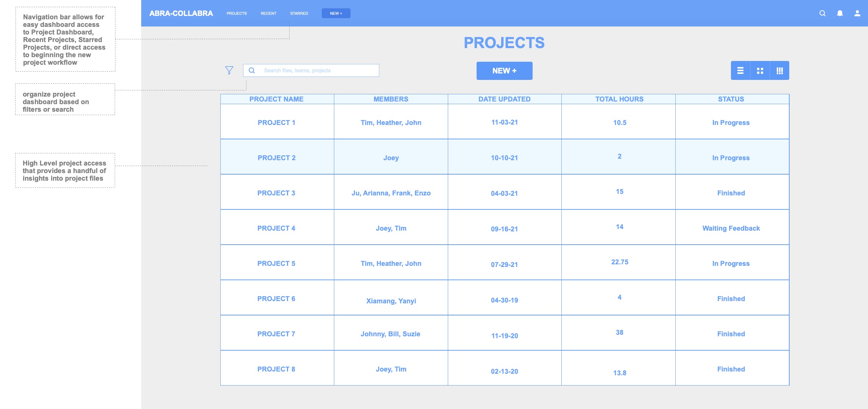This screenshot has width=868, height=409.
Task: Open PROJECT 6 row link
Action: (x=276, y=299)
